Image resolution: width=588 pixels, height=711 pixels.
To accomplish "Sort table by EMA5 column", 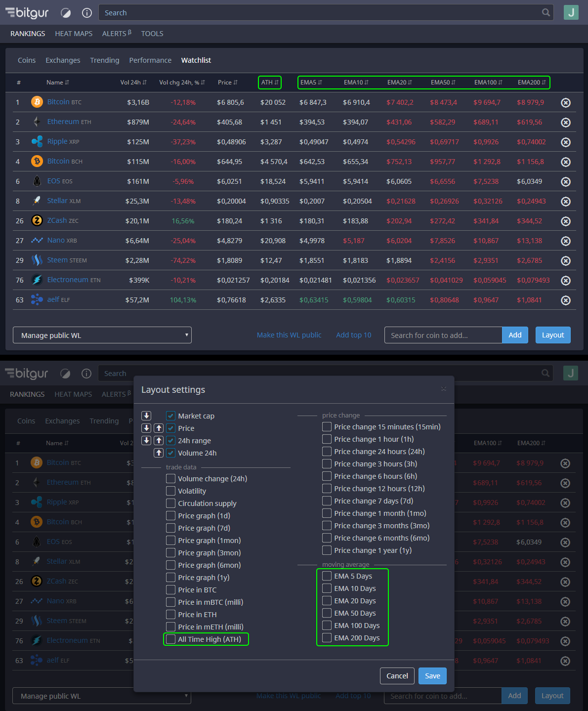I will click(311, 83).
